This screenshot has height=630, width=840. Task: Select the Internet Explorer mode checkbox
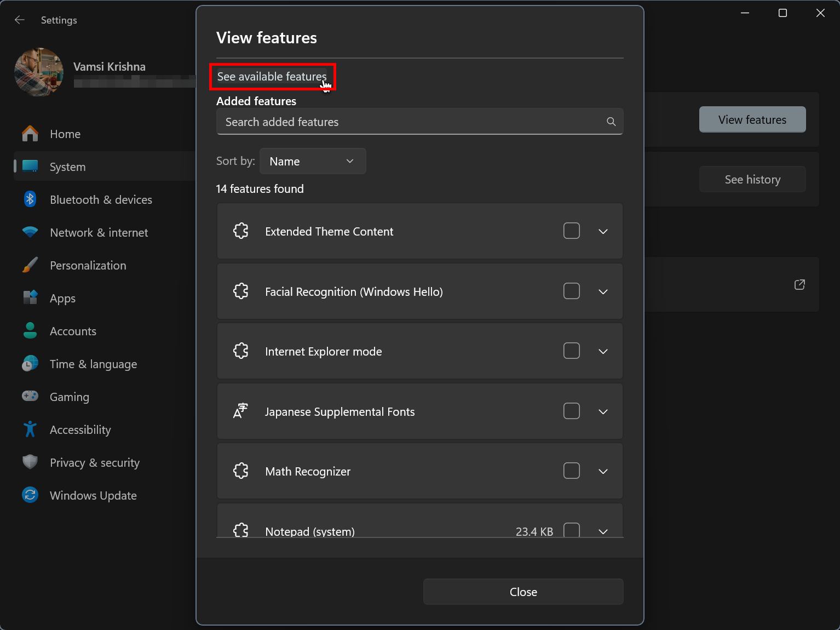[x=572, y=351]
